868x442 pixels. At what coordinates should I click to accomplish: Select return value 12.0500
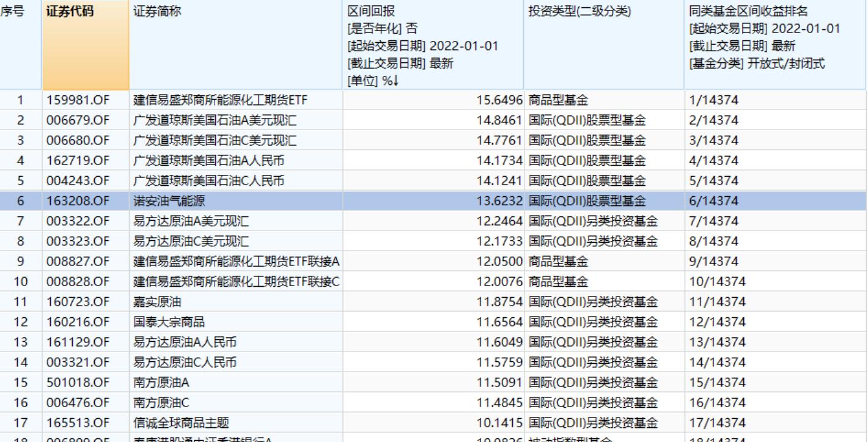coord(499,262)
